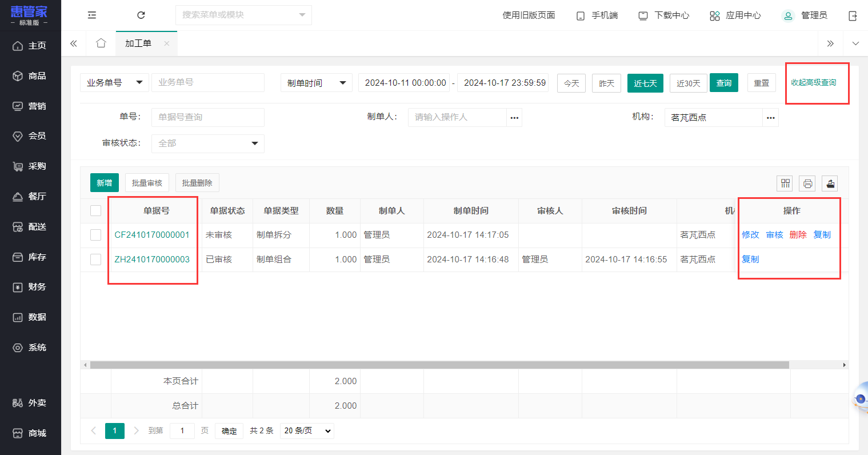Switch to the 加工单 tab
Screen dimensions: 868x455
coord(138,43)
